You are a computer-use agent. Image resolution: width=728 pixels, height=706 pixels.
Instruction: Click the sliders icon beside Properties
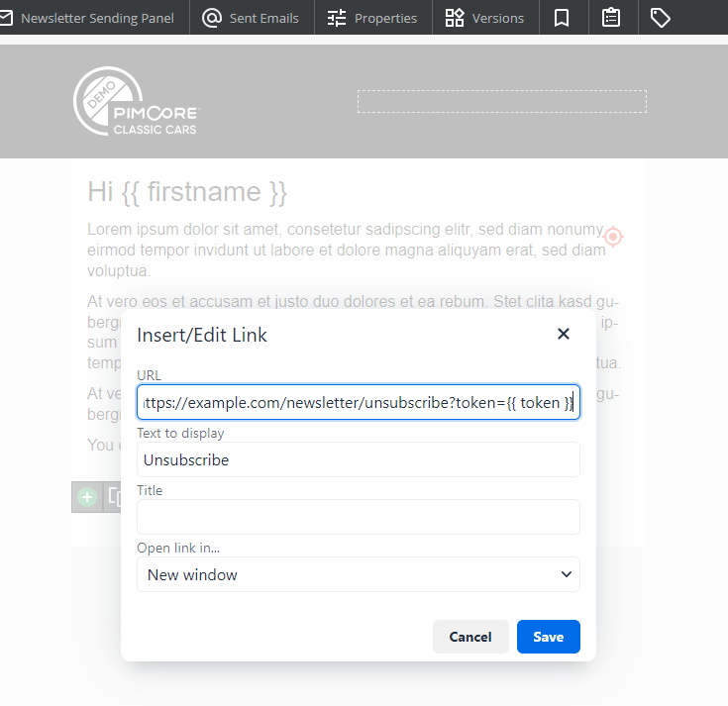(x=337, y=18)
